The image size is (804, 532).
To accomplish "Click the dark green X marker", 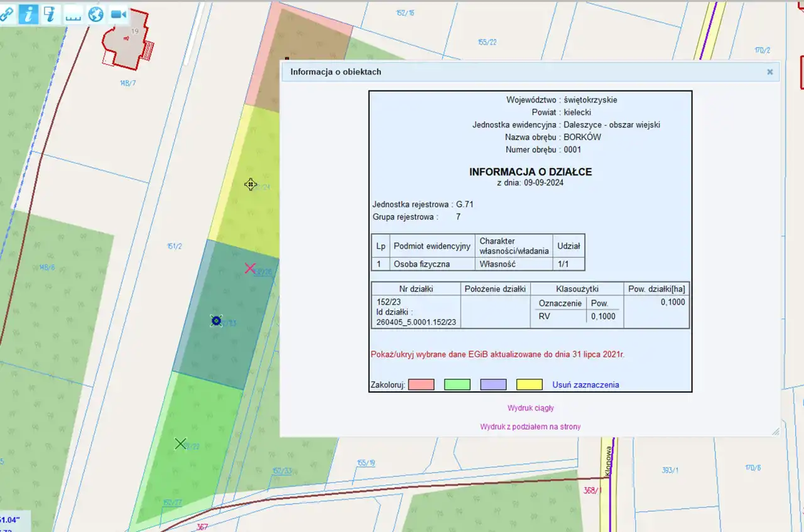I will tap(180, 444).
